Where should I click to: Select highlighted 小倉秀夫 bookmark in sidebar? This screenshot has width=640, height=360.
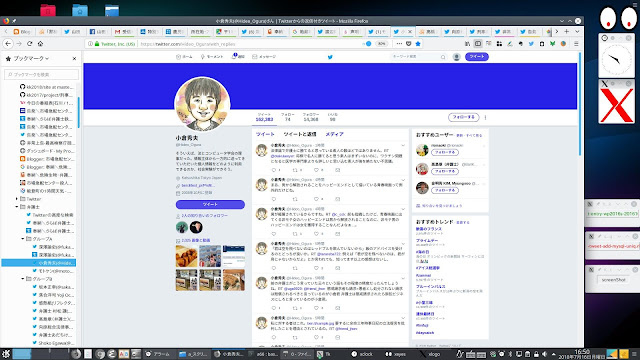pos(39,263)
